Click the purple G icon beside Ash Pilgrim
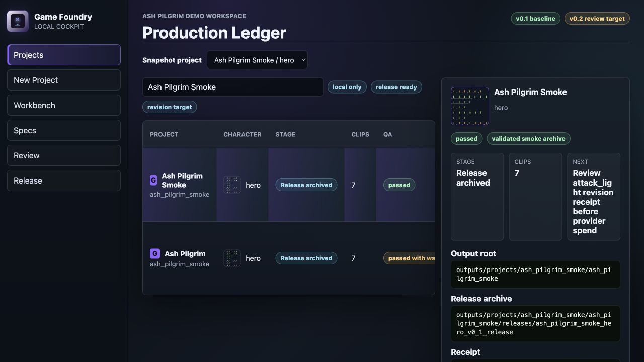 tap(155, 254)
